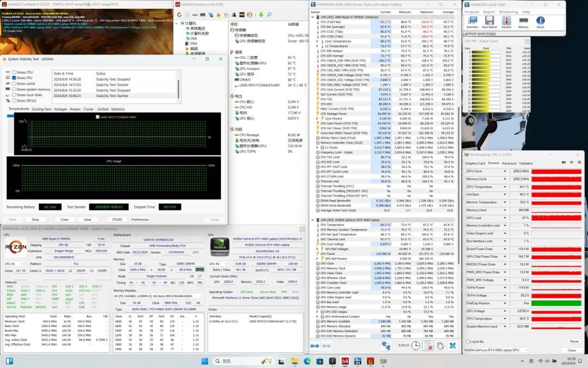Click the settings gear icon in the sensor window toolbar

[x=440, y=345]
